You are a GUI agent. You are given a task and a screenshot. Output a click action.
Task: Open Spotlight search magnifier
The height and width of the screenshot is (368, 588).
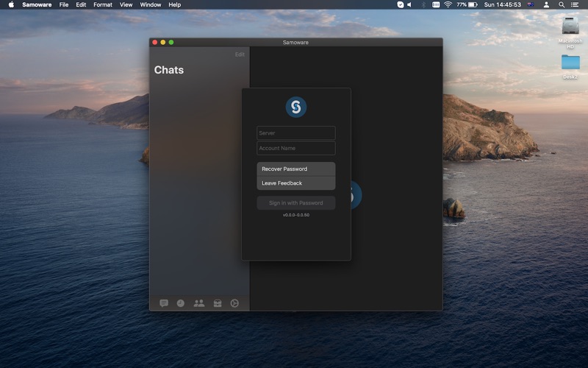tap(562, 4)
